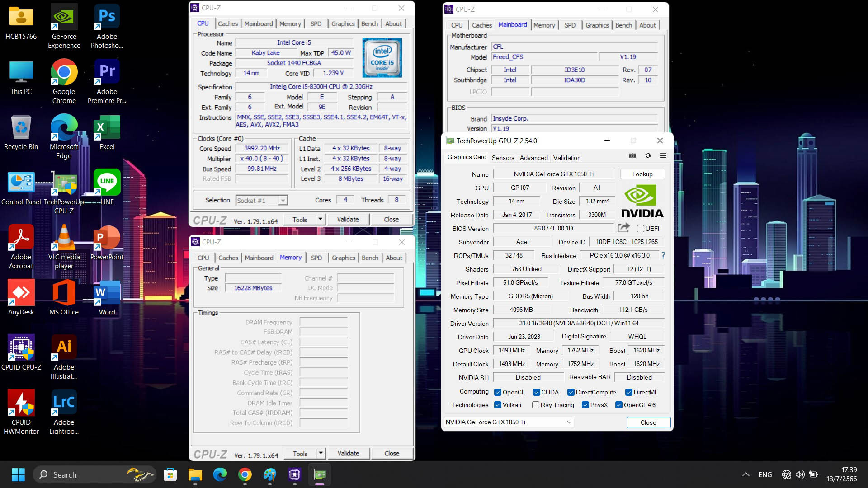Open the Socket #1 selection dropdown
The width and height of the screenshot is (868, 488).
(x=262, y=200)
